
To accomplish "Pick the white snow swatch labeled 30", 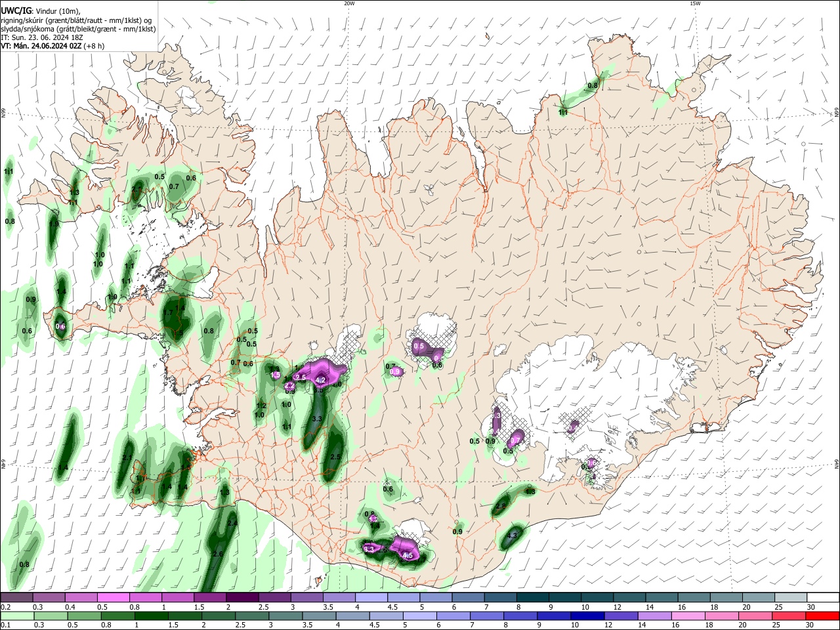I will [822, 598].
